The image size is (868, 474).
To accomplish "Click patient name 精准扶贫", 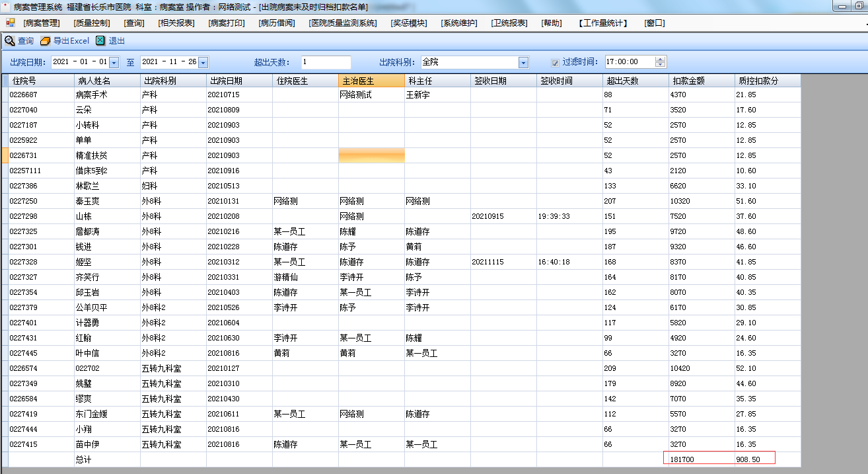I will 91,155.
